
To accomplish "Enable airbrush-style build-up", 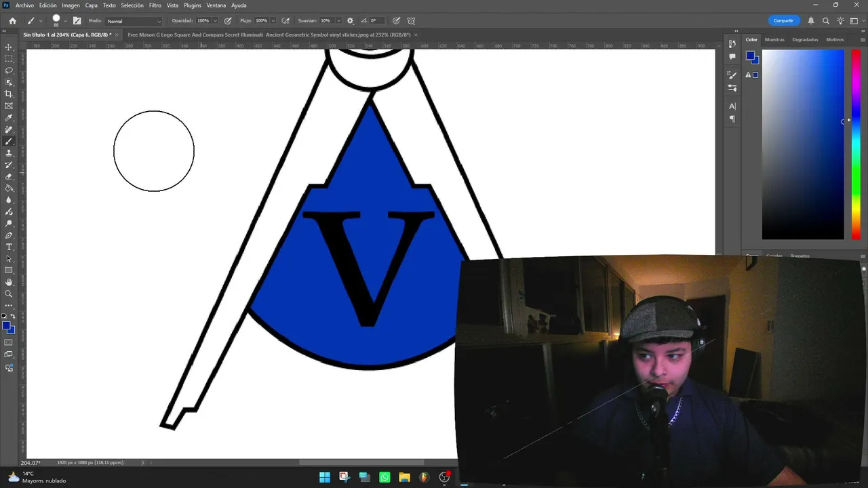I will tap(285, 21).
